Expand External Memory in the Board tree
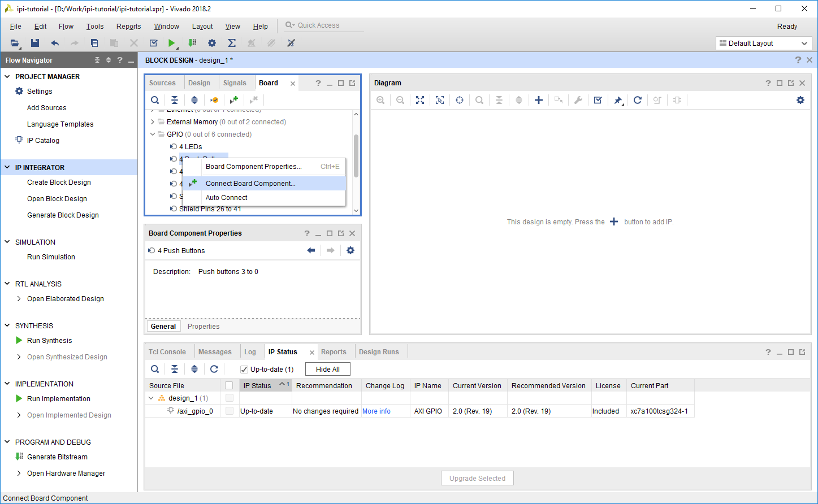The width and height of the screenshot is (818, 504). pos(153,122)
